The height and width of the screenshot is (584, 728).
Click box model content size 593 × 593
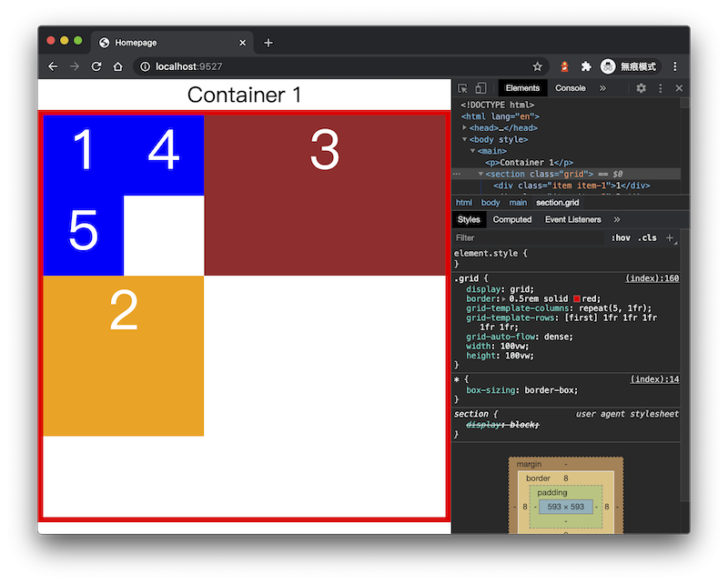click(x=565, y=507)
